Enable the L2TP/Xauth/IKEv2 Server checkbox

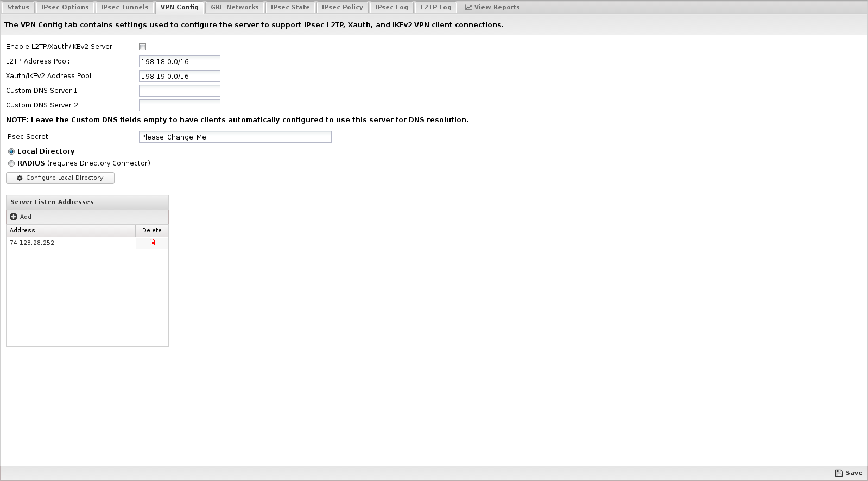point(143,47)
